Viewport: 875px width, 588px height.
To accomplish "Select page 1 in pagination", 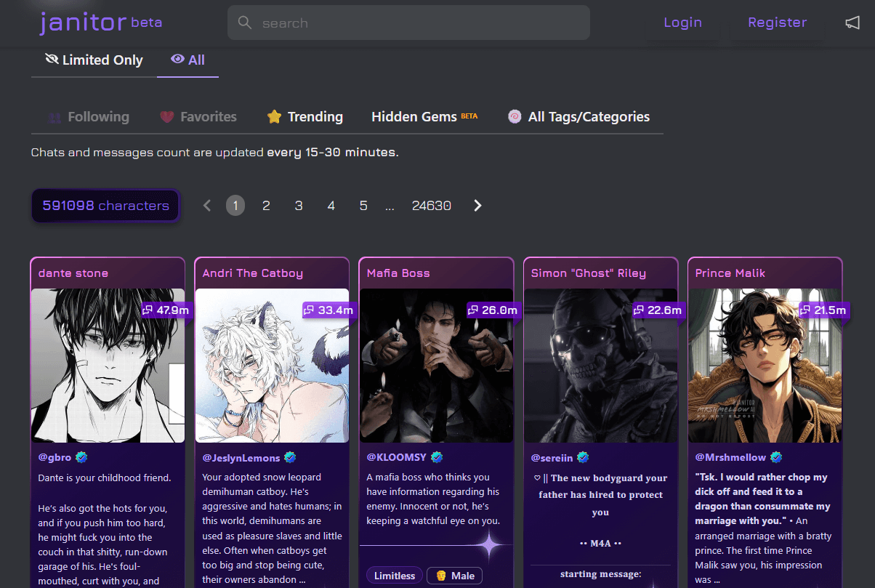I will tap(235, 206).
